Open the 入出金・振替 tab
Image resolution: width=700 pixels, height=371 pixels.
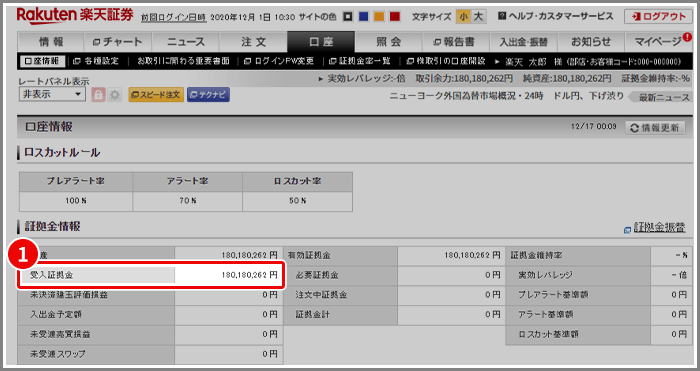[524, 42]
